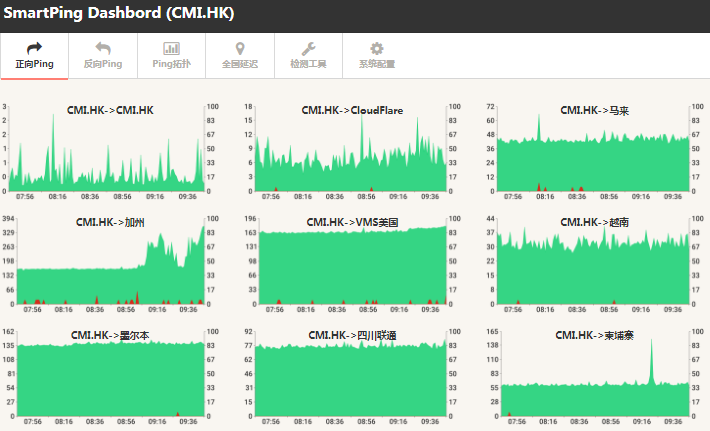
Task: Click the CMI.HK->四川联通 chart title
Action: pyautogui.click(x=352, y=335)
